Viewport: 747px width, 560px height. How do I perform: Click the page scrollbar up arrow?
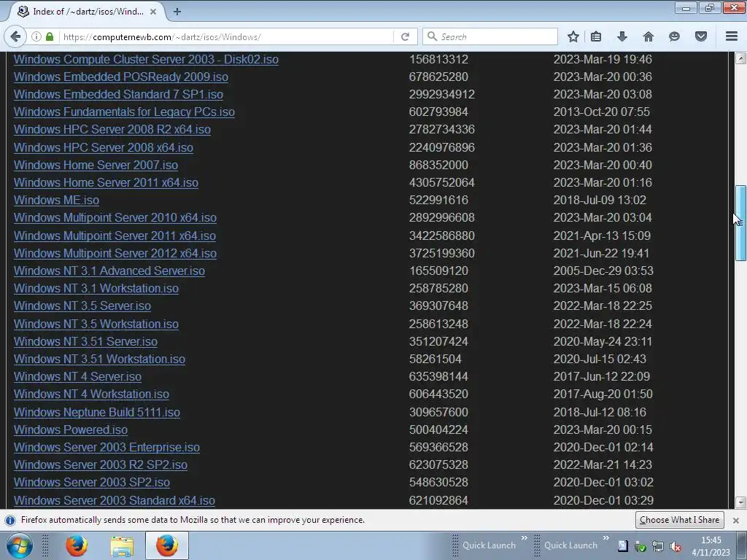click(x=740, y=58)
